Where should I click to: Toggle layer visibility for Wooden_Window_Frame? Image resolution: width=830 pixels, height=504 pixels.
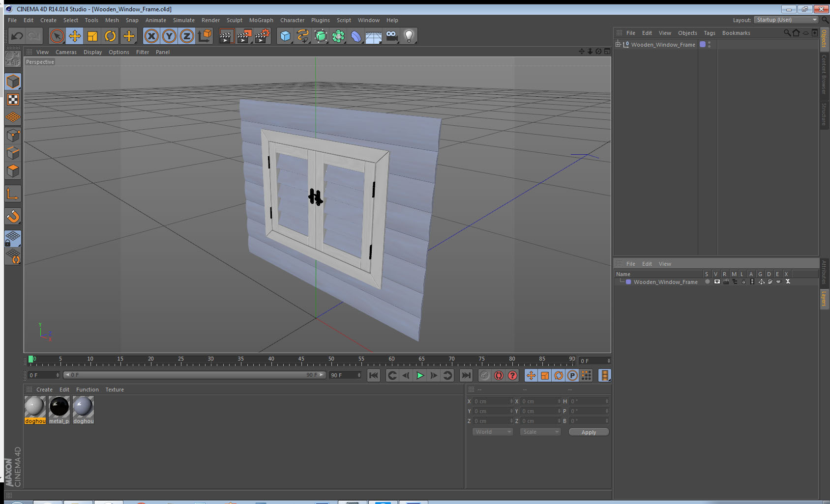pos(717,282)
